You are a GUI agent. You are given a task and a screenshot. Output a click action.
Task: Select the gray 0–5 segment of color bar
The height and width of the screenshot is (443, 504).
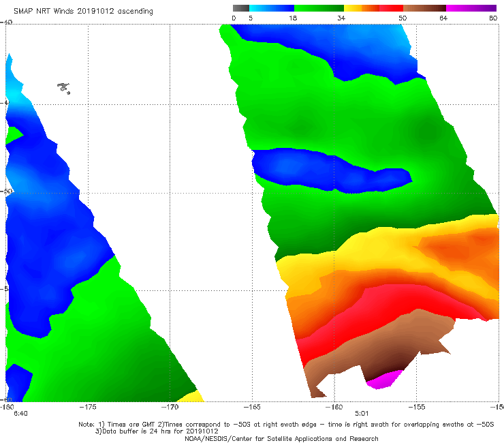tap(240, 8)
